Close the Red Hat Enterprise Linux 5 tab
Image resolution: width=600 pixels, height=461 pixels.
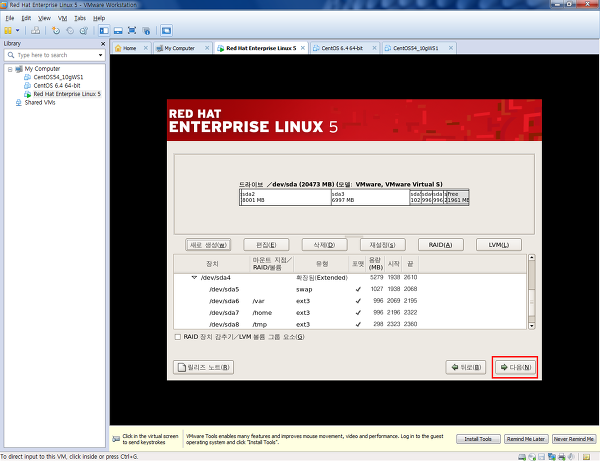(303, 48)
